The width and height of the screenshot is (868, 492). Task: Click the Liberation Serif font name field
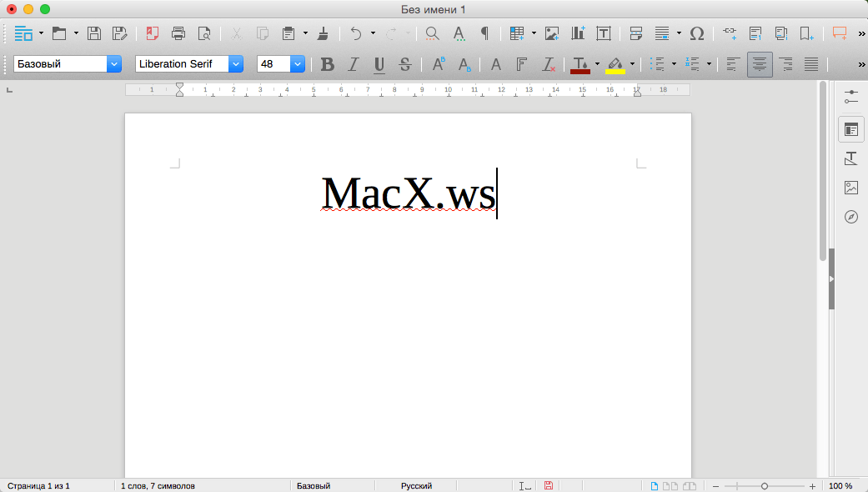pyautogui.click(x=182, y=63)
